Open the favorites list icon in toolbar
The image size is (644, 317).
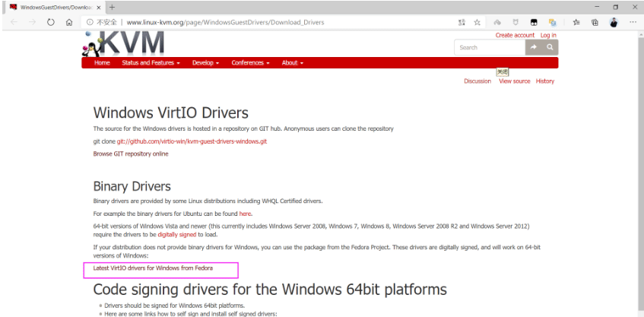click(576, 22)
